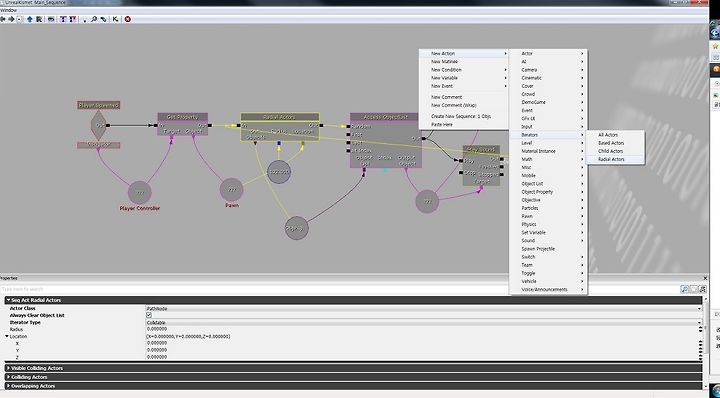Open the New Variable submenu
Image resolution: width=720 pixels, height=398 pixels.
coord(464,78)
